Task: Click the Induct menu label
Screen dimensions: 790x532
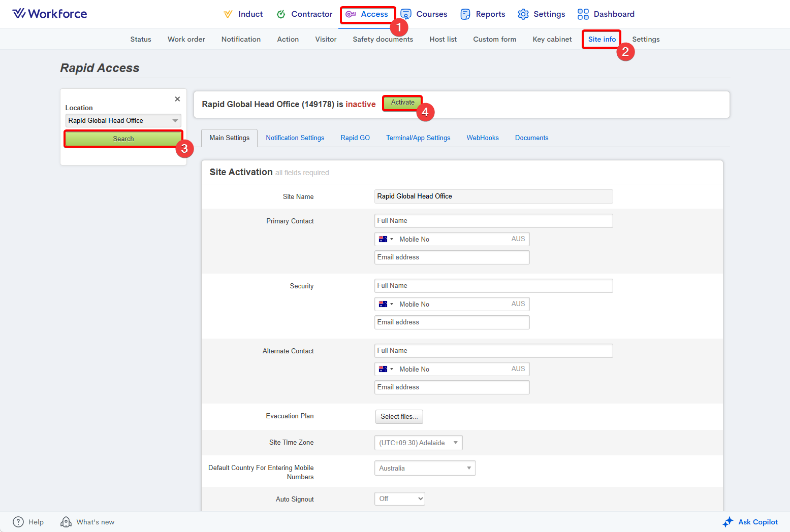Action: (x=250, y=14)
